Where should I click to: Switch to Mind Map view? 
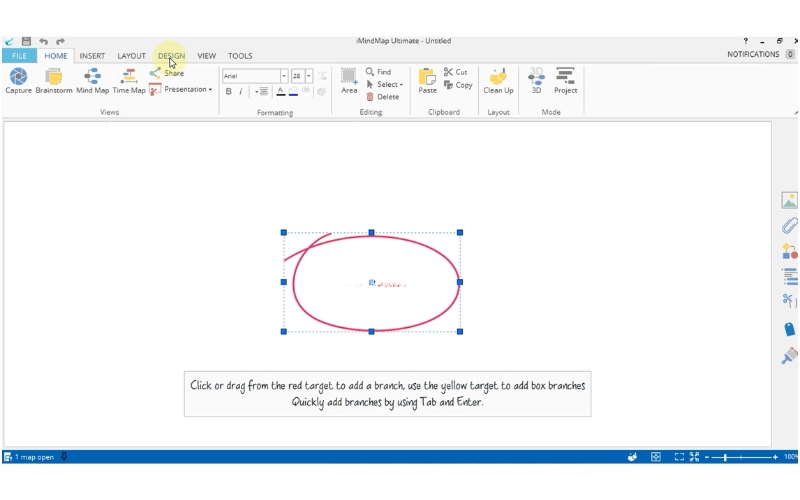(92, 81)
